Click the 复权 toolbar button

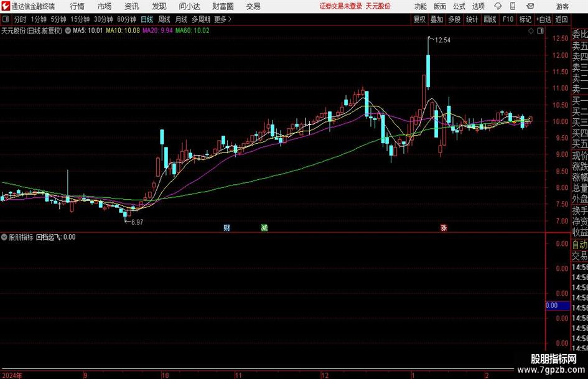[419, 19]
